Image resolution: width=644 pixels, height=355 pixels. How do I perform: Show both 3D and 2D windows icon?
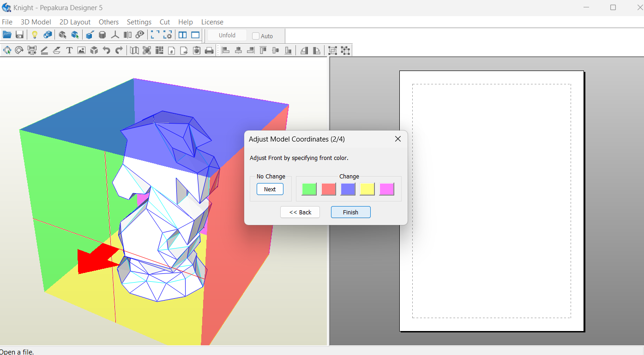coord(183,35)
